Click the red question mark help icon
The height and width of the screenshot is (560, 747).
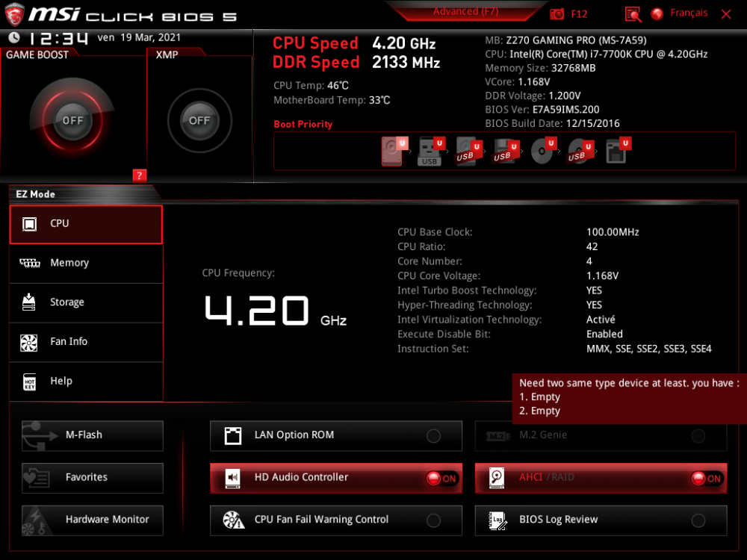139,175
